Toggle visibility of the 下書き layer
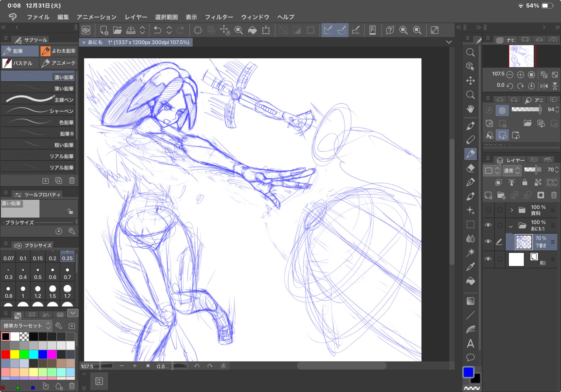561x392 pixels. 488,241
